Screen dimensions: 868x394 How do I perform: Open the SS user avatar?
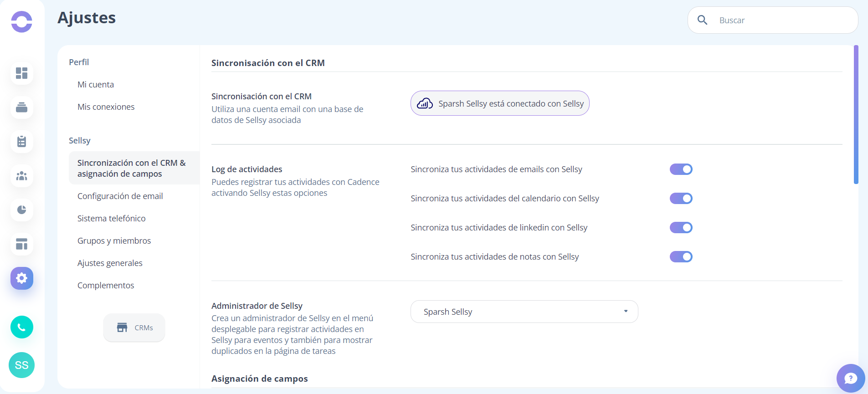(x=21, y=365)
